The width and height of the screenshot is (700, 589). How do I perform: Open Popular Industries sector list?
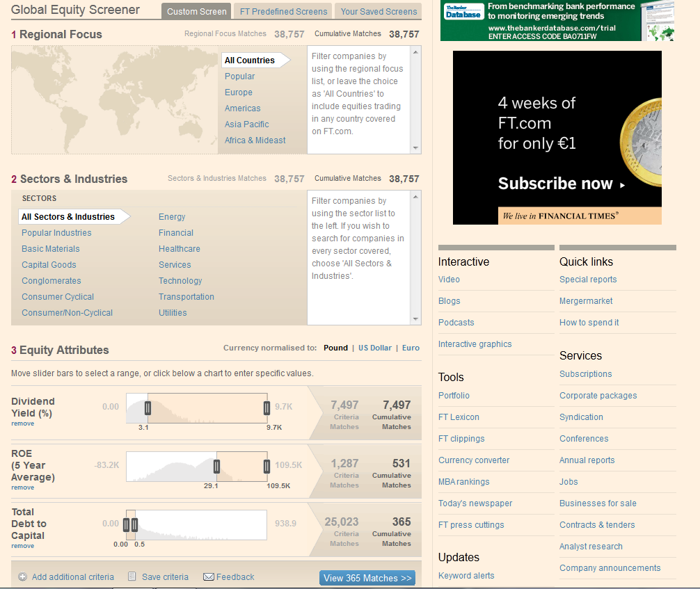[56, 233]
